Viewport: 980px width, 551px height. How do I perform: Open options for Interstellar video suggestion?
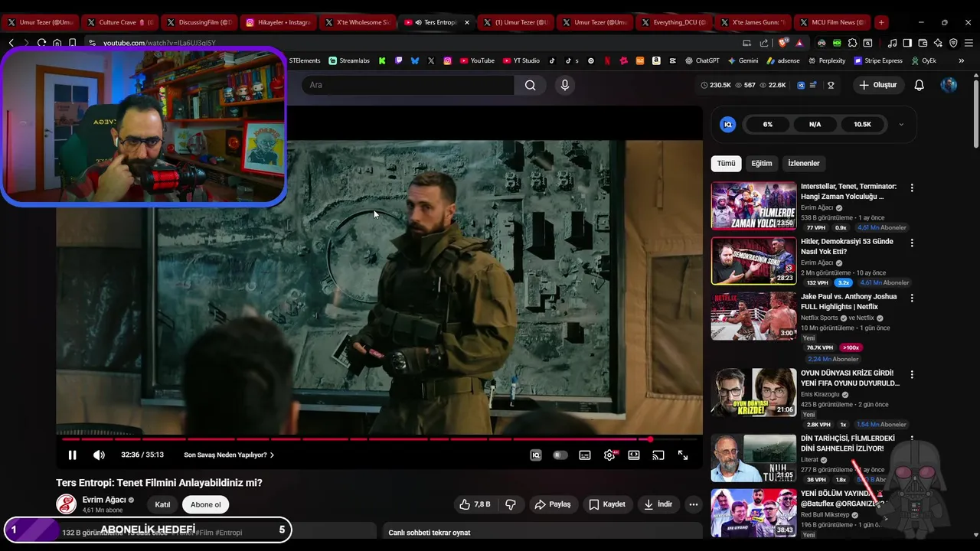pos(911,187)
